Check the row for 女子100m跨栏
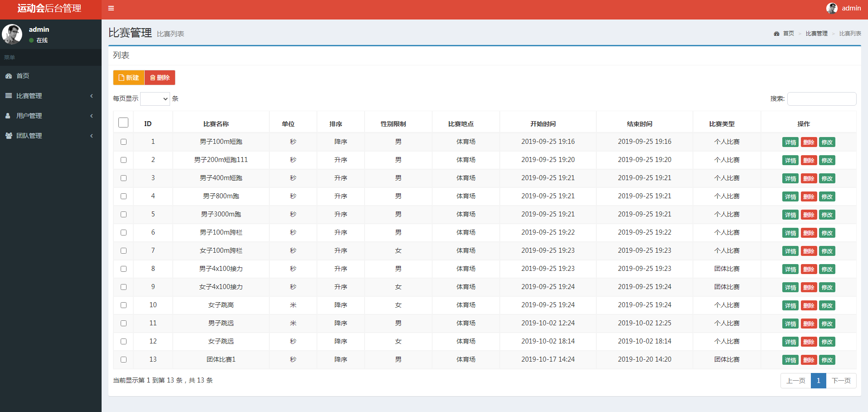 point(123,250)
